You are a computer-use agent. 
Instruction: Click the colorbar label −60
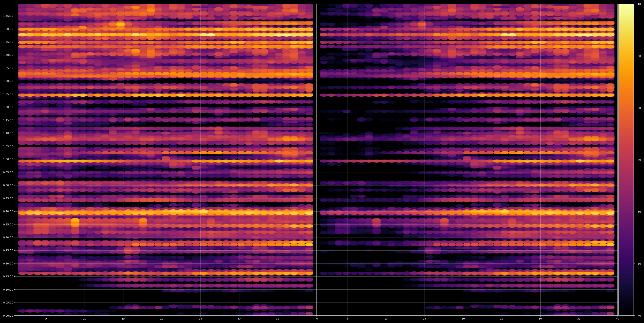click(638, 264)
